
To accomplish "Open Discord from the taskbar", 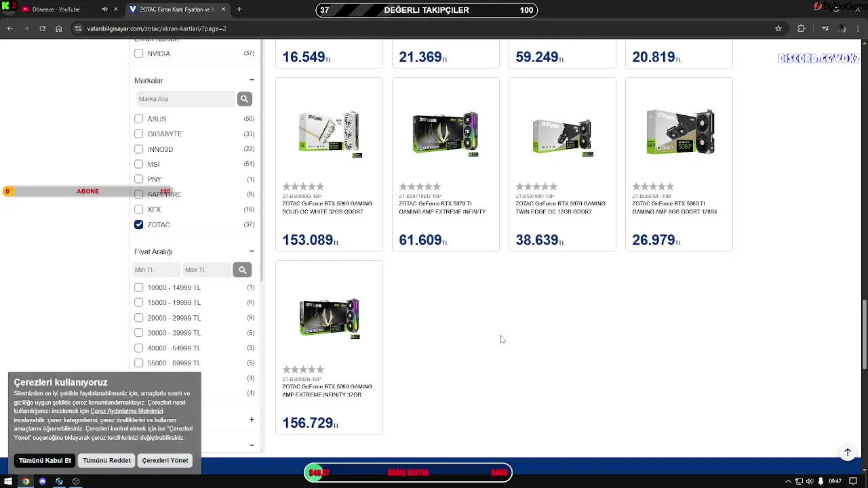I will 42,481.
